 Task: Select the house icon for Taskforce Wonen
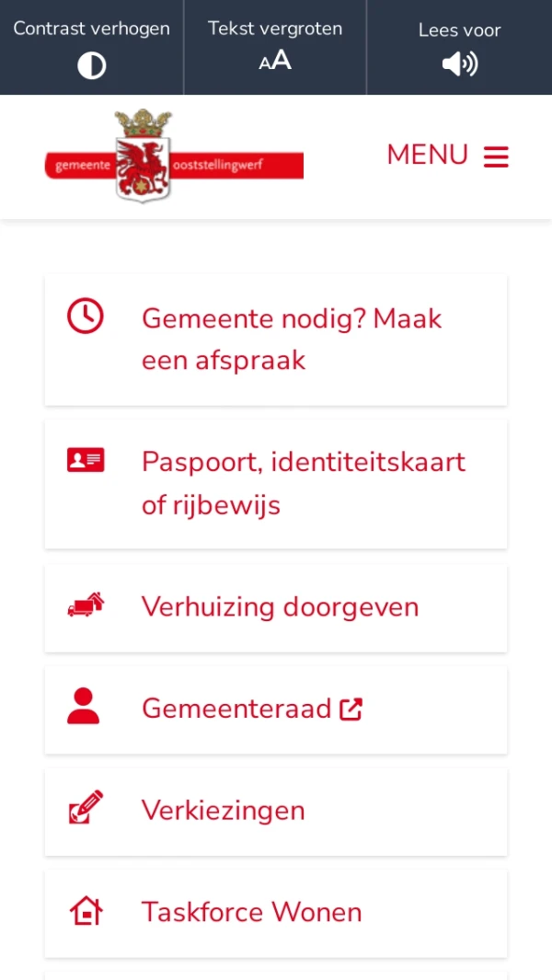pos(85,911)
